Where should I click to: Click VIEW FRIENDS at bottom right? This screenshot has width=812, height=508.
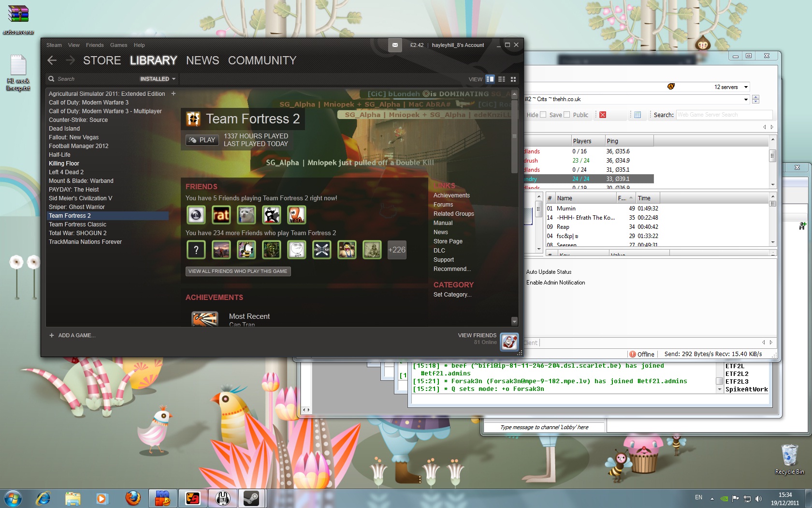coord(477,335)
